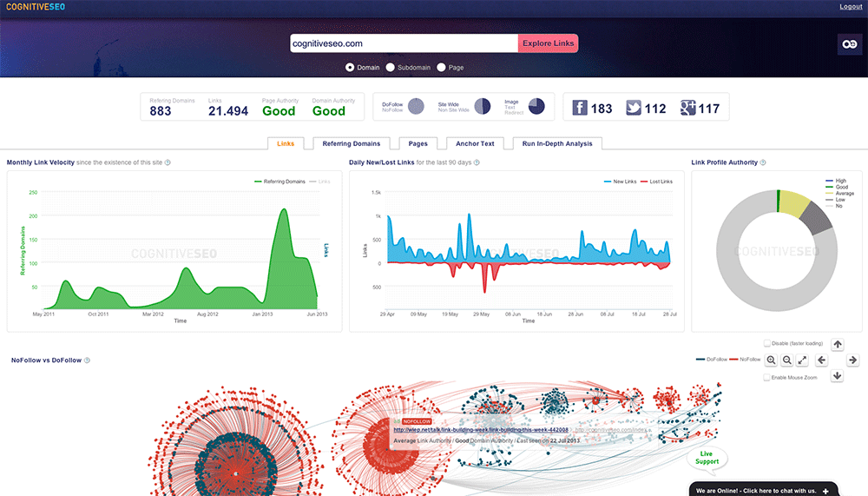This screenshot has height=496, width=868.
Task: Click the 21.494 links value
Action: point(228,111)
